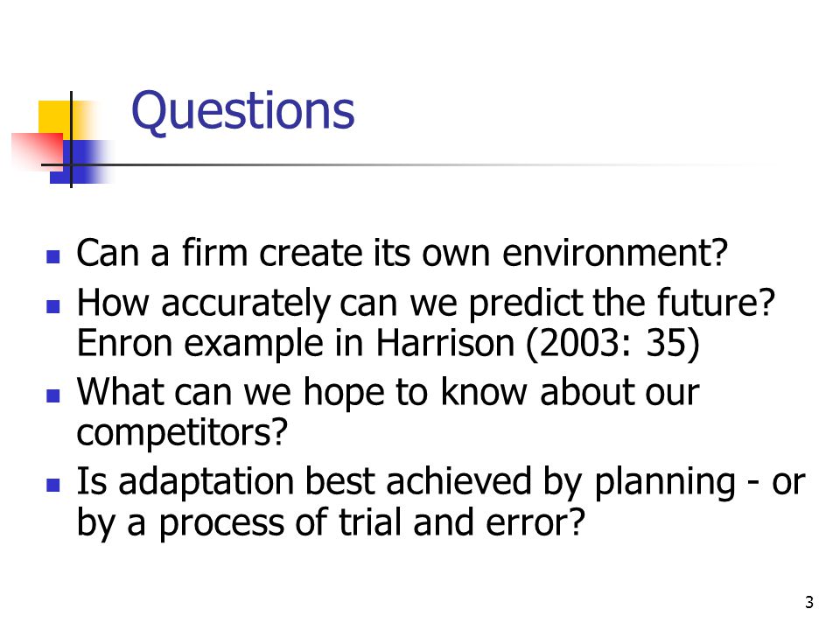Click the line 'How accurately can we predict the future?'
This screenshot has width=840, height=630.
[426, 303]
